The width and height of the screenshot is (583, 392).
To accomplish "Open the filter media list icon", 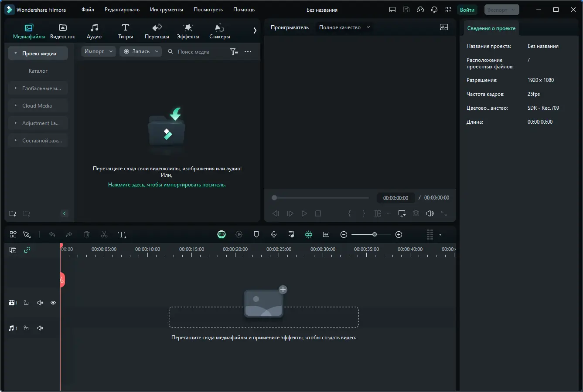I will 234,51.
